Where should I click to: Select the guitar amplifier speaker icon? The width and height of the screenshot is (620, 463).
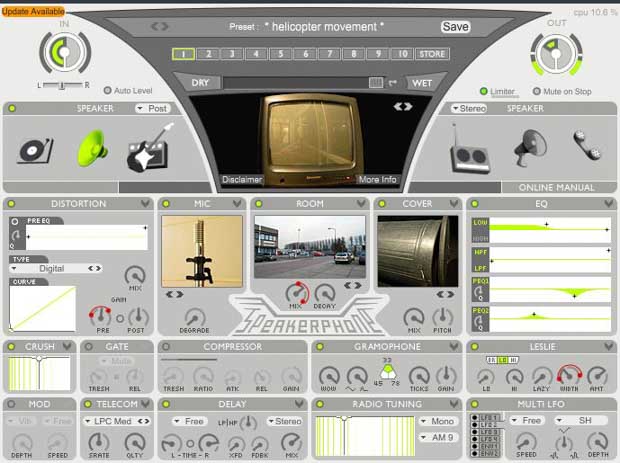[149, 149]
